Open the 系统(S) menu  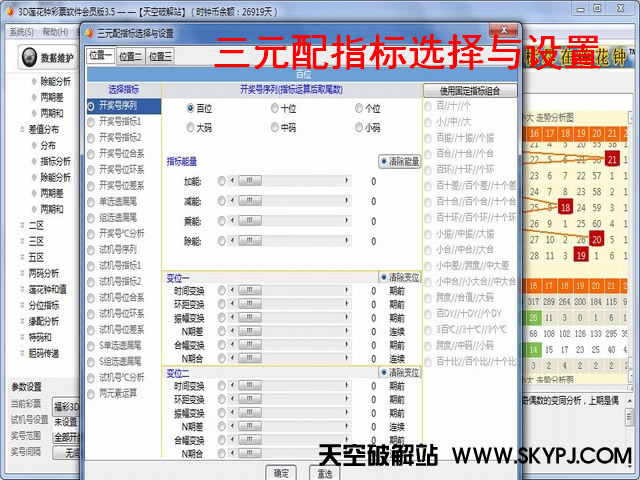pos(21,31)
